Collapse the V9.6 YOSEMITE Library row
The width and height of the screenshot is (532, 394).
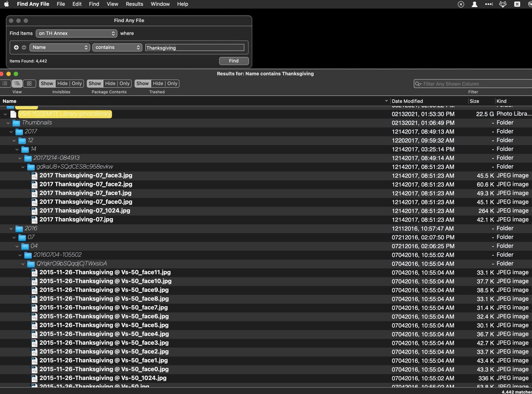(5, 114)
